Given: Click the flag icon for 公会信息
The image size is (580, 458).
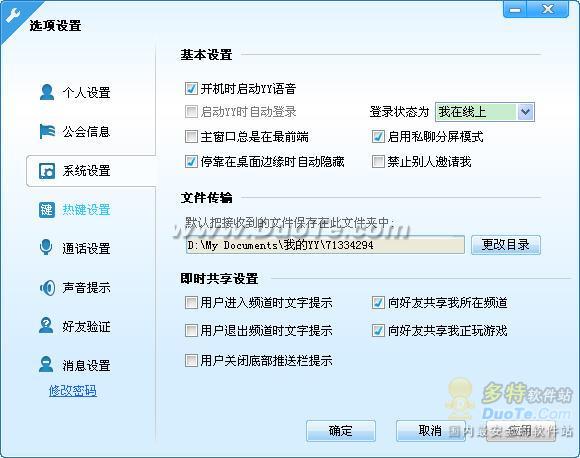Looking at the screenshot, I should [x=47, y=131].
